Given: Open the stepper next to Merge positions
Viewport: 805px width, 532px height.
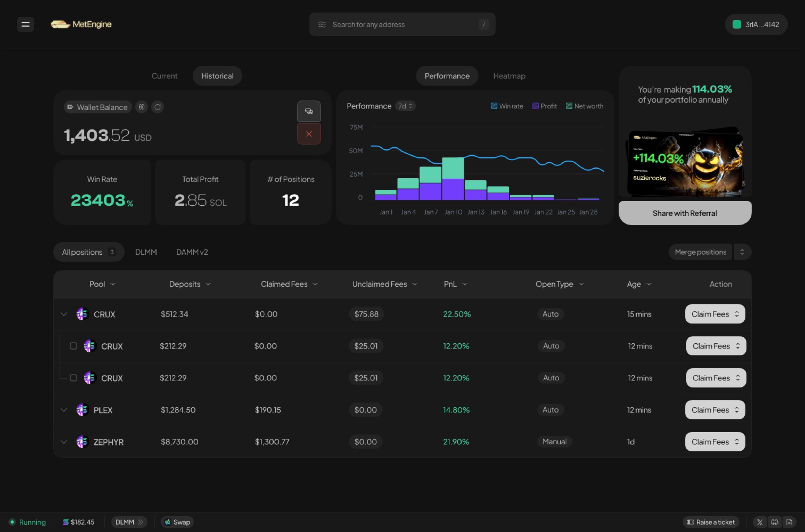Looking at the screenshot, I should pyautogui.click(x=742, y=252).
